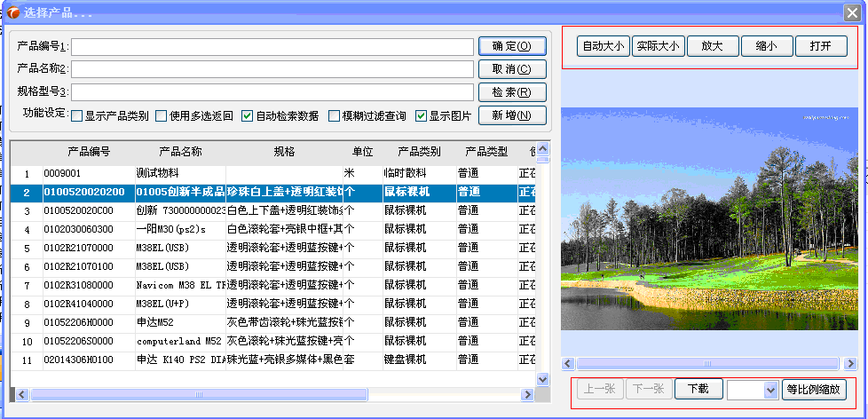The width and height of the screenshot is (868, 419).
Task: Click the image preview horizontal scrollbar
Action: coord(707,363)
